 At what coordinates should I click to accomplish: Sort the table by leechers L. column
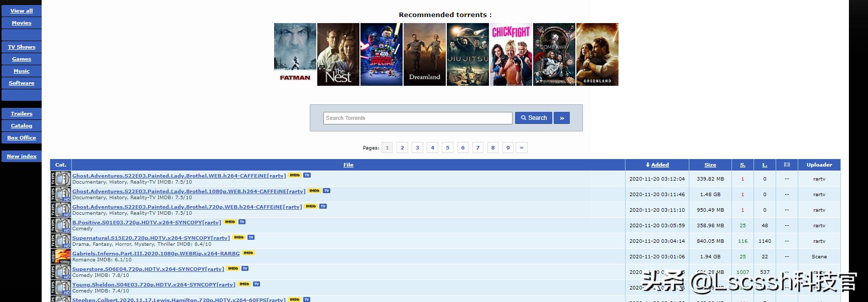coord(765,165)
